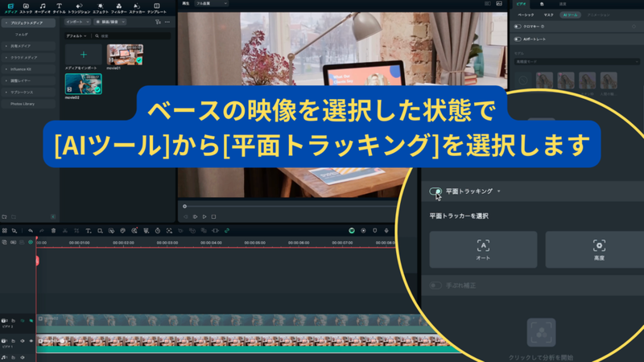Click the timeline layout grid icon
Viewport: 644px width, 362px height.
(5, 231)
